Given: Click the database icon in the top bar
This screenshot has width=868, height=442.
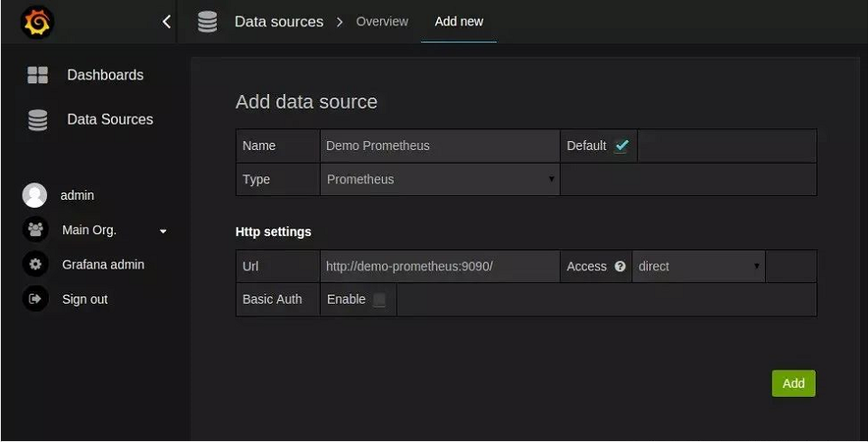Looking at the screenshot, I should [208, 22].
